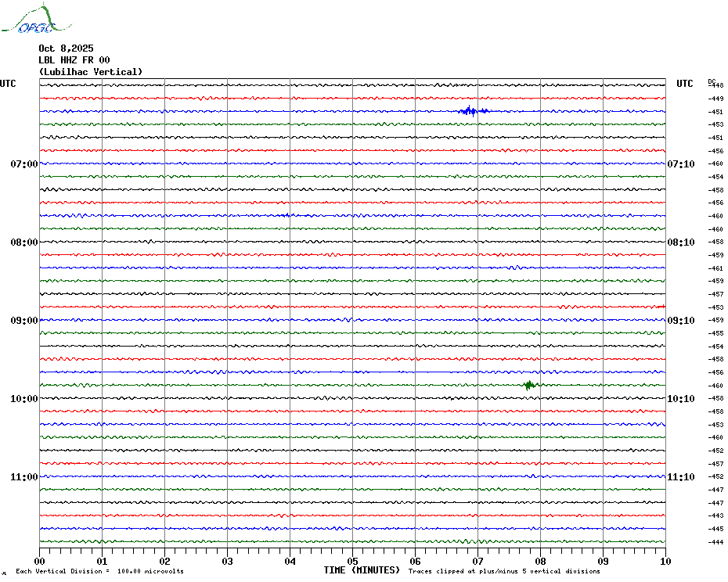This screenshot has width=728, height=582.
Task: Click the Each Vertical Division scale note
Action: [x=99, y=571]
